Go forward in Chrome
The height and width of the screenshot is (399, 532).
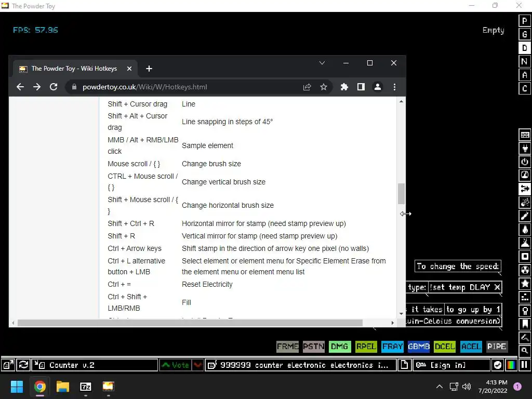pyautogui.click(x=37, y=87)
